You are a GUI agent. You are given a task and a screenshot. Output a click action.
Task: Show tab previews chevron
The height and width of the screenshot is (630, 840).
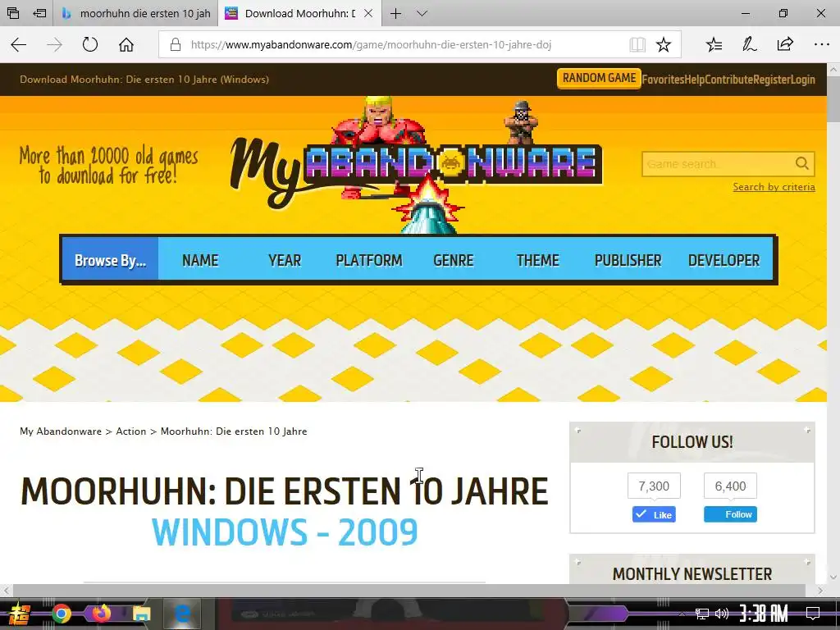(x=422, y=13)
